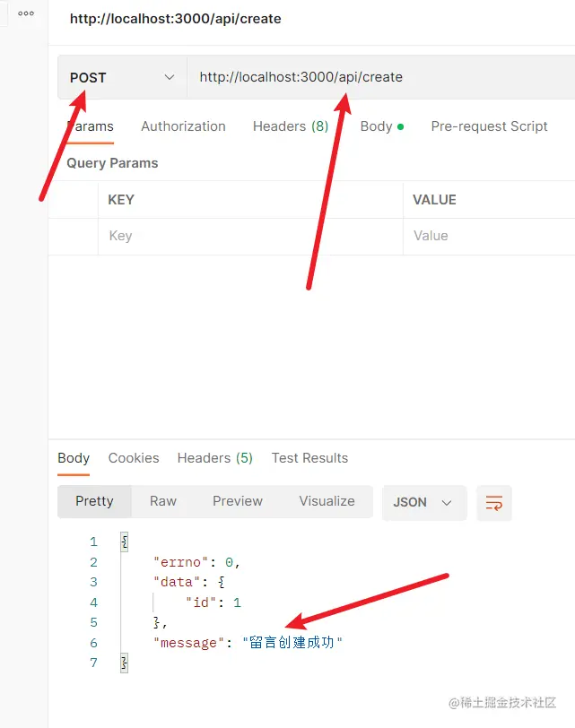Click the "data" line in response
The image size is (575, 728).
[189, 582]
